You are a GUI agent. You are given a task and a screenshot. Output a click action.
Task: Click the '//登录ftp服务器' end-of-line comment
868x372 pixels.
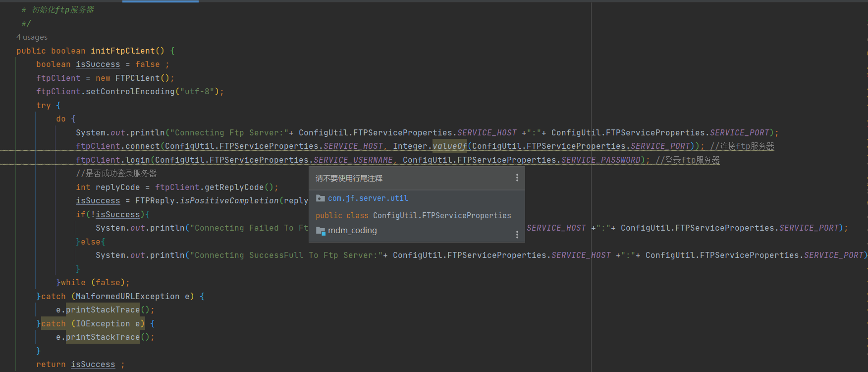point(688,160)
